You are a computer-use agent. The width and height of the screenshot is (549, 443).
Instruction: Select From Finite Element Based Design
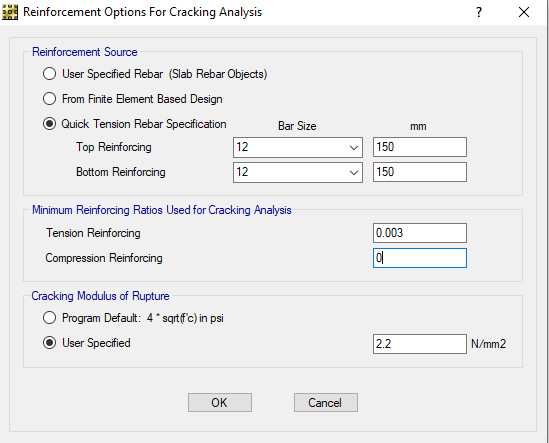pyautogui.click(x=49, y=99)
